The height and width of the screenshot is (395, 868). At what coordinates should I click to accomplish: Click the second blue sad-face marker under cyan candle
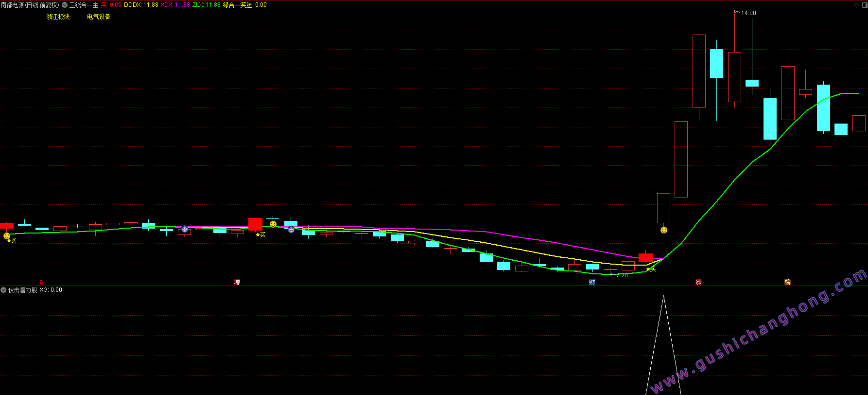[291, 230]
